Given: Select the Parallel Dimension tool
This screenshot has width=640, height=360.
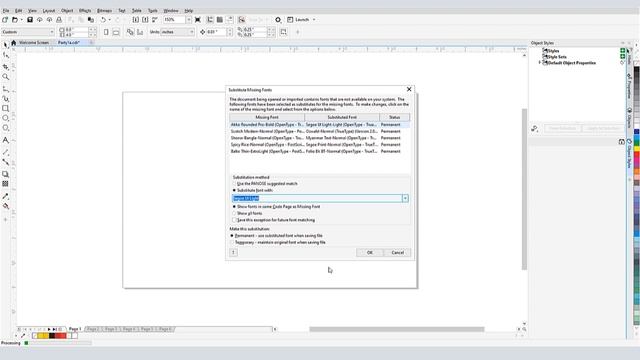Looking at the screenshot, I should tap(5, 152).
